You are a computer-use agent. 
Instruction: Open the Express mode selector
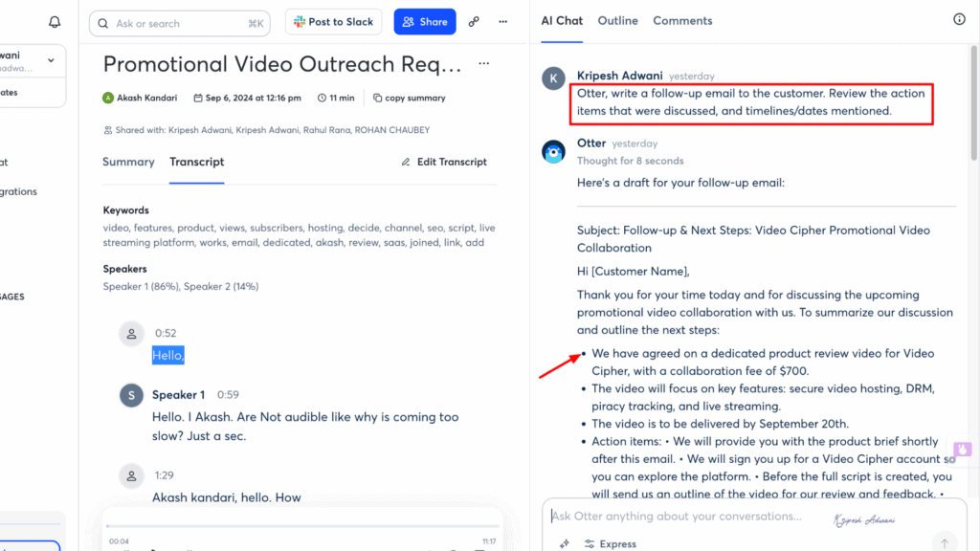(610, 544)
